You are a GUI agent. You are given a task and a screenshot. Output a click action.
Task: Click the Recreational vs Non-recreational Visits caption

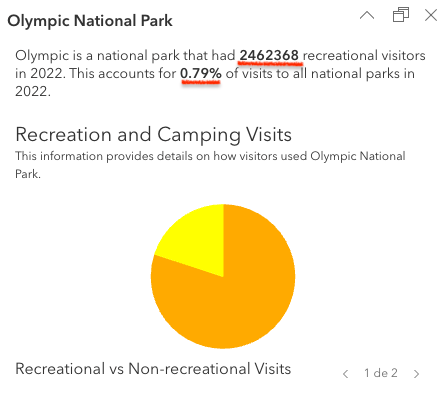pyautogui.click(x=153, y=369)
